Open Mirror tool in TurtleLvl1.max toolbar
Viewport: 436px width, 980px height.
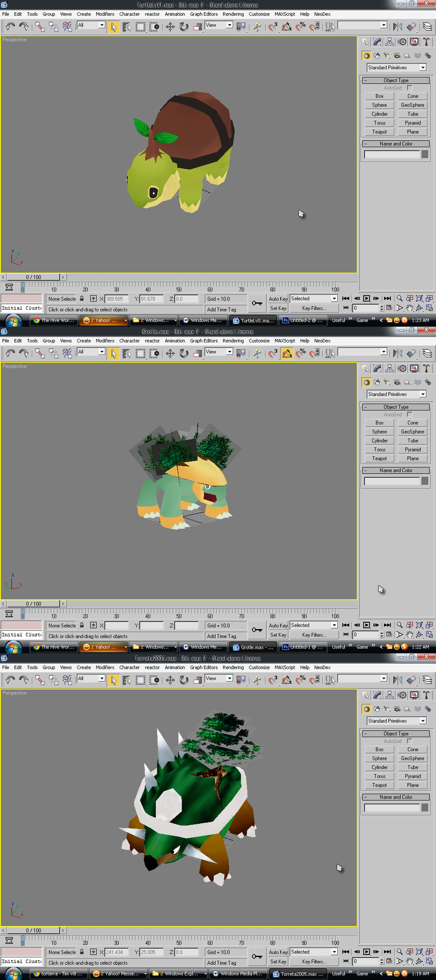click(398, 26)
